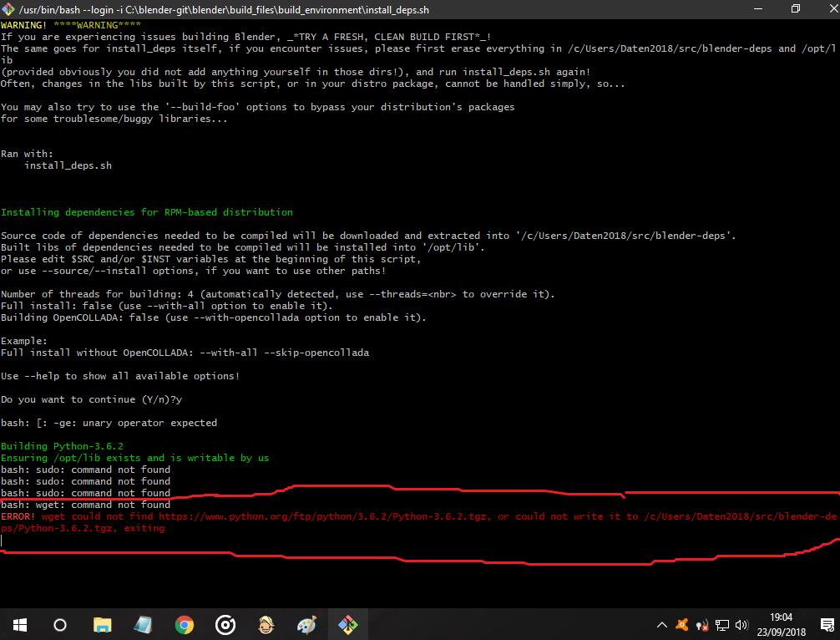Open the Action Center notifications icon
The height and width of the screenshot is (640, 840).
(x=827, y=625)
